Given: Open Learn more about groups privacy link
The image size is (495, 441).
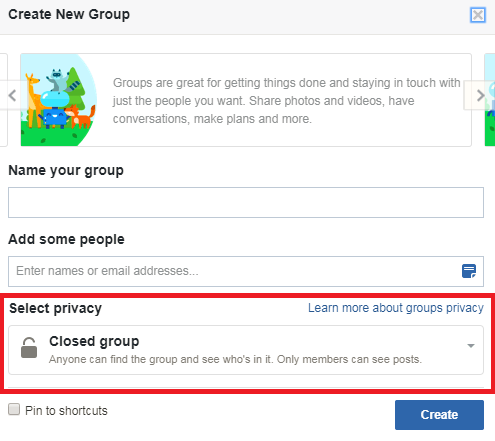Looking at the screenshot, I should point(396,308).
